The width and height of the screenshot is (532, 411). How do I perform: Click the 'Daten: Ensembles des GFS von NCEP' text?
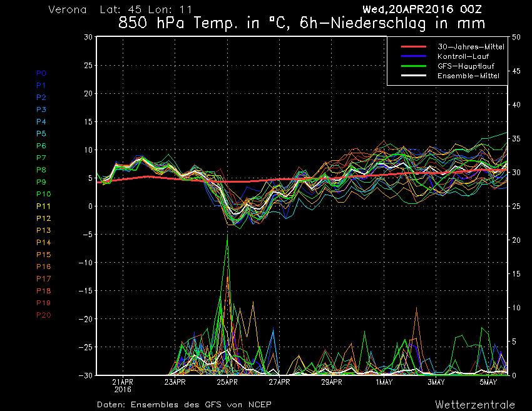pyautogui.click(x=184, y=405)
